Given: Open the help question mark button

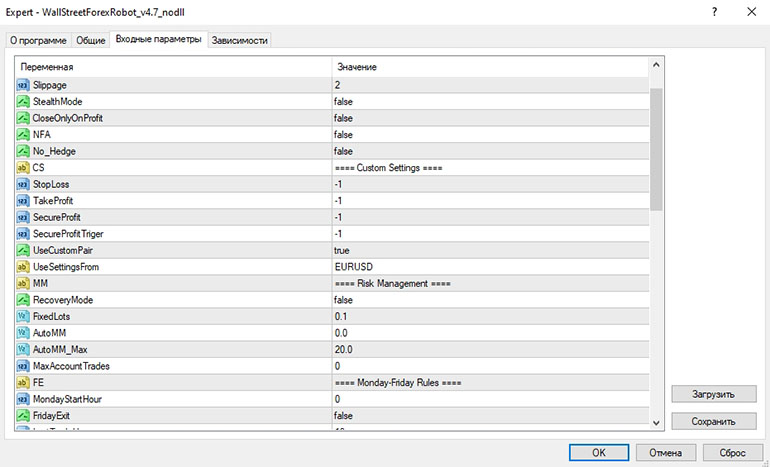Looking at the screenshot, I should (715, 12).
